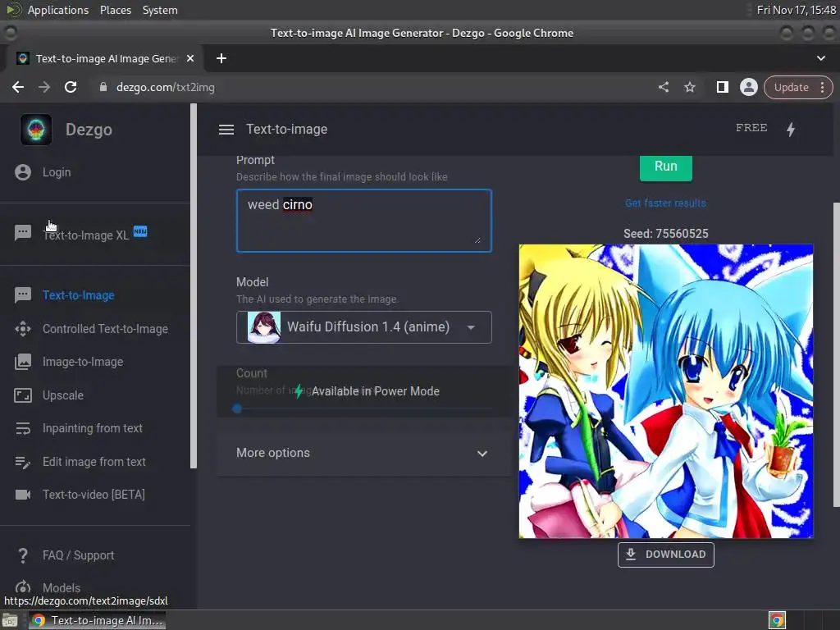Click the show desktop taskbar icon
This screenshot has width=840, height=630.
click(x=10, y=620)
